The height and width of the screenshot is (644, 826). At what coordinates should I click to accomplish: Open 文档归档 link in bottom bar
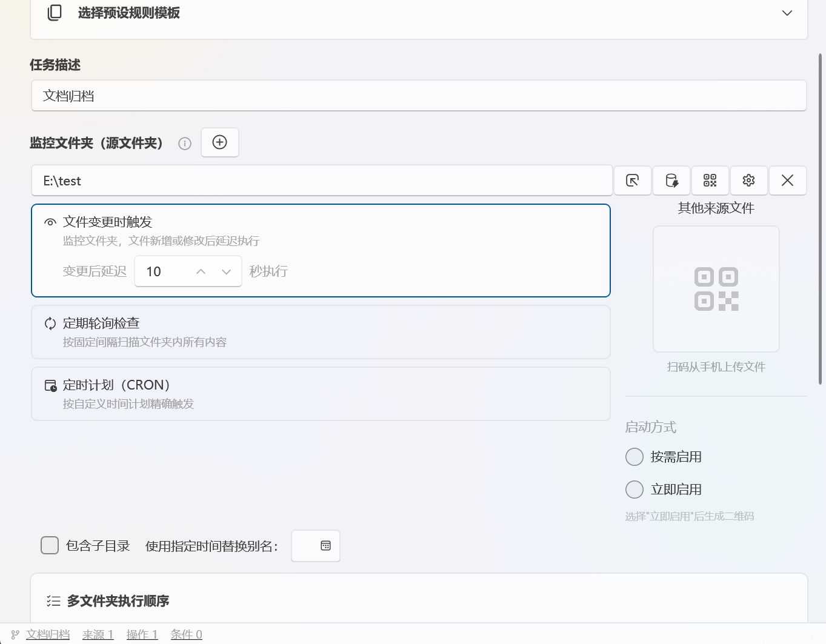click(x=48, y=634)
